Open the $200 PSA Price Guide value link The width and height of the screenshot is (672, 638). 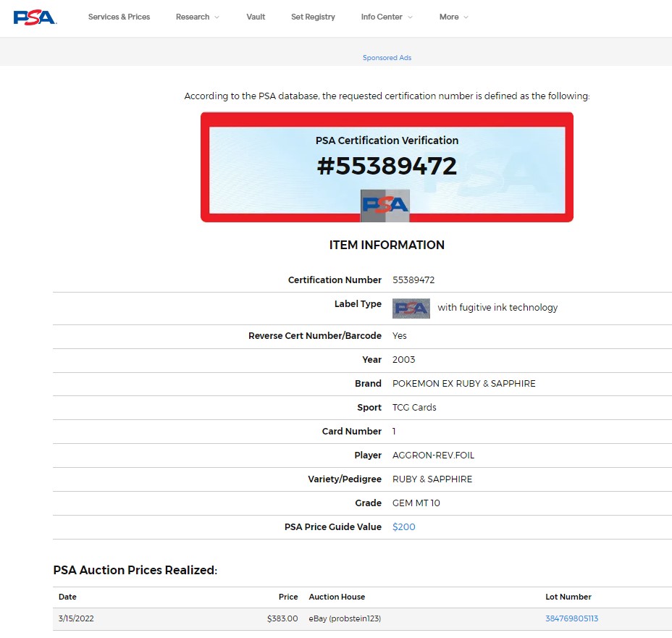pyautogui.click(x=403, y=527)
